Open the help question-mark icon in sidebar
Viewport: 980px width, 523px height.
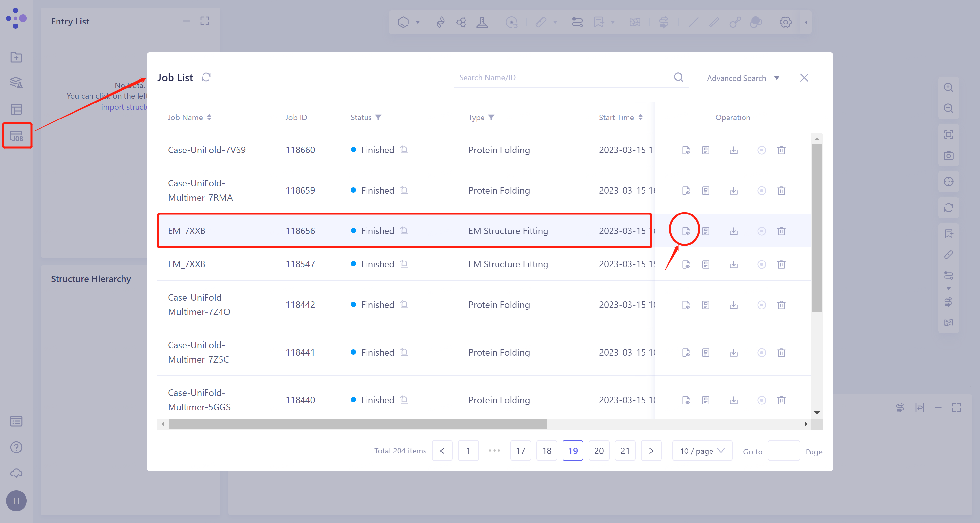[16, 447]
